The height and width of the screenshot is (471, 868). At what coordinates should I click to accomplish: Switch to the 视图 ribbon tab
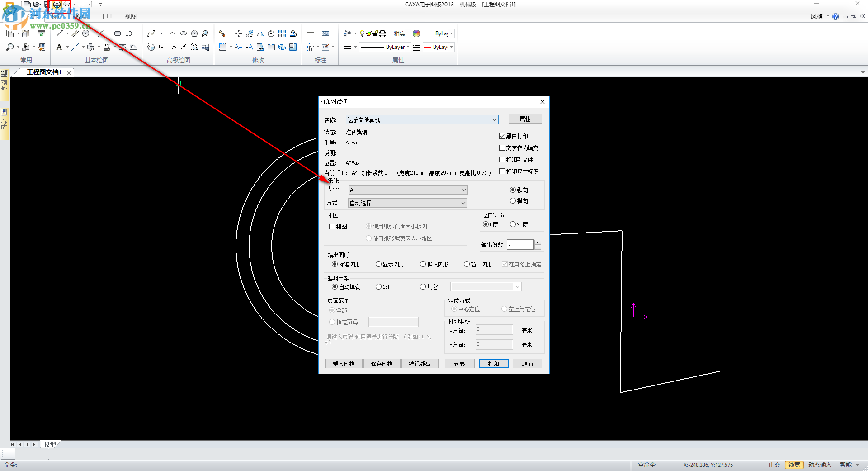tap(130, 17)
